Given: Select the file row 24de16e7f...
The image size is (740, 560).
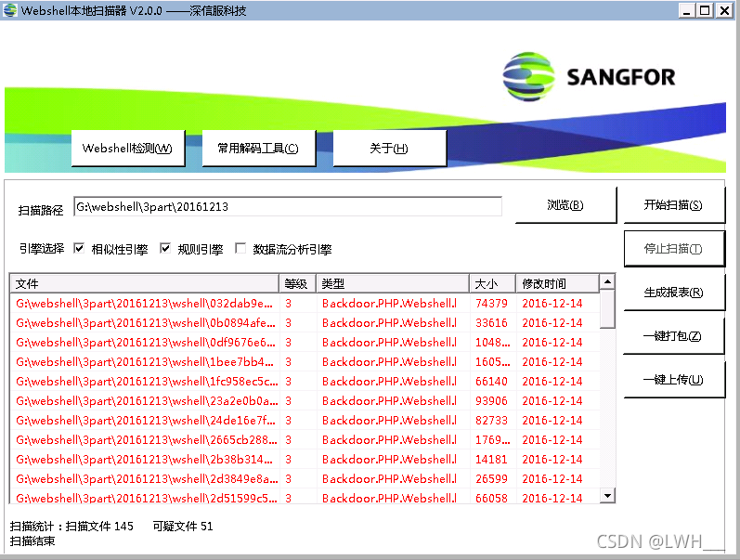Looking at the screenshot, I should point(305,421).
